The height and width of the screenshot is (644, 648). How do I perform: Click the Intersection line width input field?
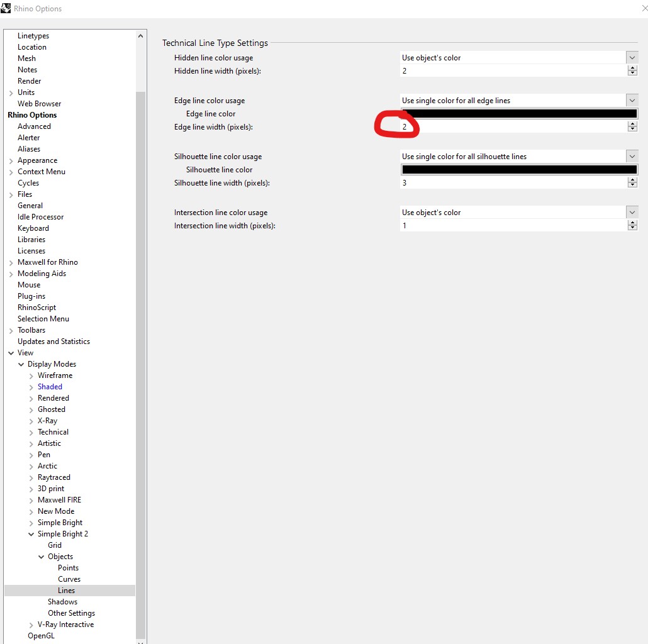(x=513, y=226)
